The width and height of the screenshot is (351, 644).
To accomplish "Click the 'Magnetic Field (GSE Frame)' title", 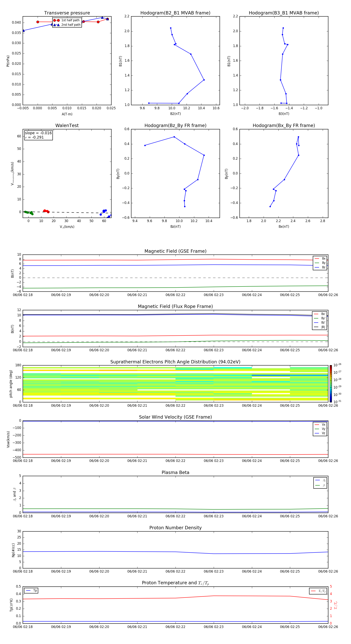I will [x=175, y=251].
